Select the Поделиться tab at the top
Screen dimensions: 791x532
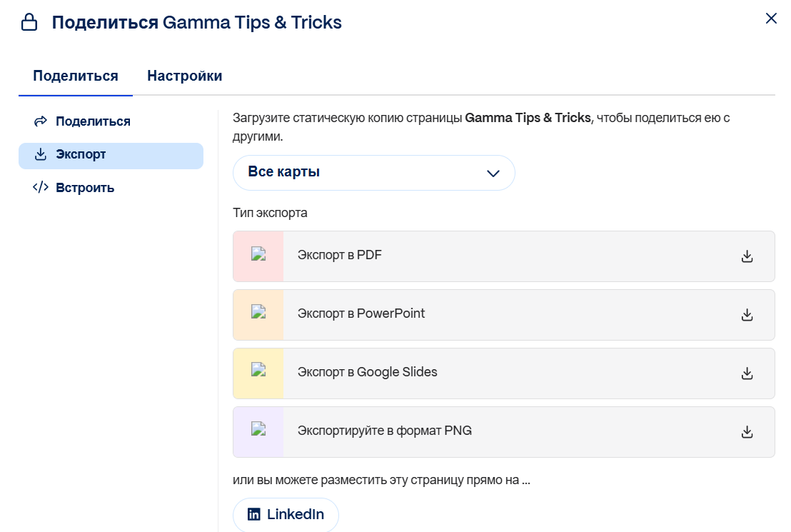coord(74,75)
